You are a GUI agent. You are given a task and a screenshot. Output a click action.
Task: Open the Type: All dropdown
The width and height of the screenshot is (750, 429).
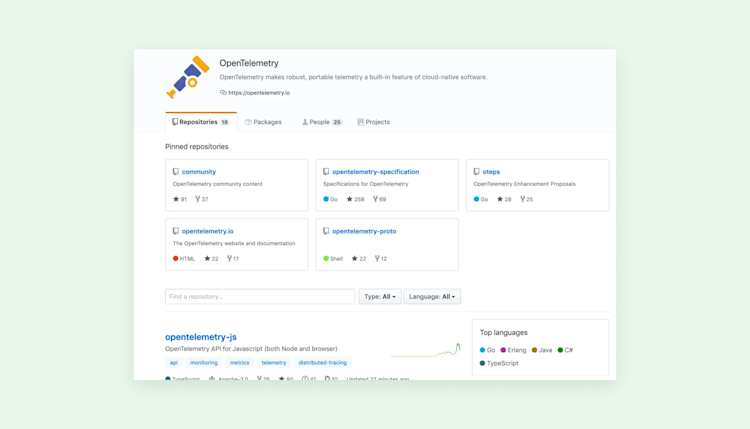[380, 297]
